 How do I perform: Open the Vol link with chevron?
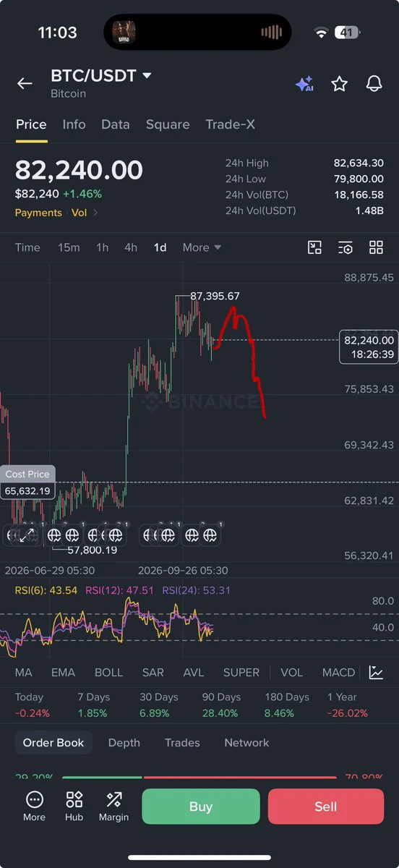click(x=85, y=213)
